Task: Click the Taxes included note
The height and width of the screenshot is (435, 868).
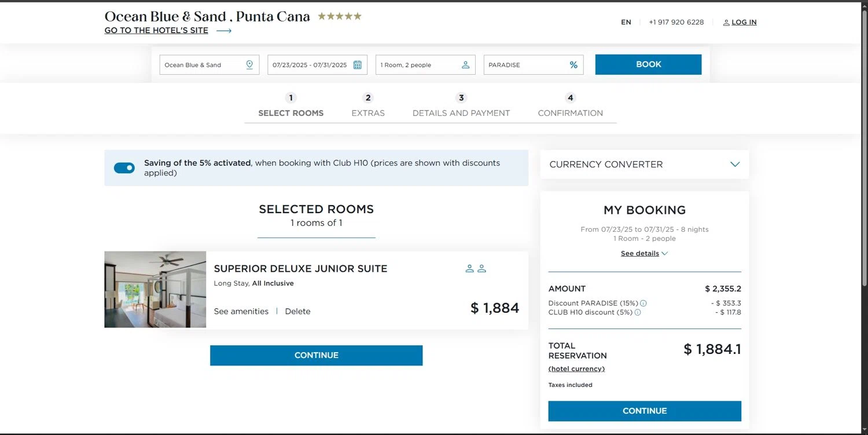Action: (571, 385)
